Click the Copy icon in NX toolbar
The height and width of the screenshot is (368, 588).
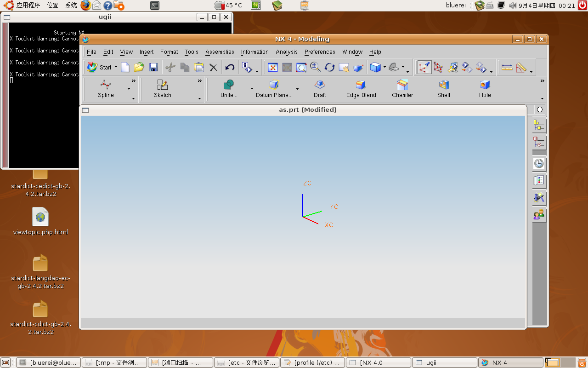click(185, 67)
